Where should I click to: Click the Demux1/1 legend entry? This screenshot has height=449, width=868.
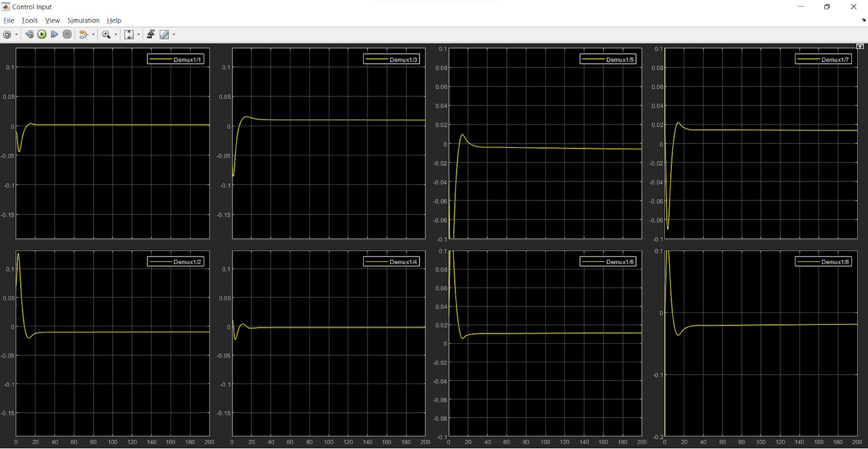click(x=175, y=59)
